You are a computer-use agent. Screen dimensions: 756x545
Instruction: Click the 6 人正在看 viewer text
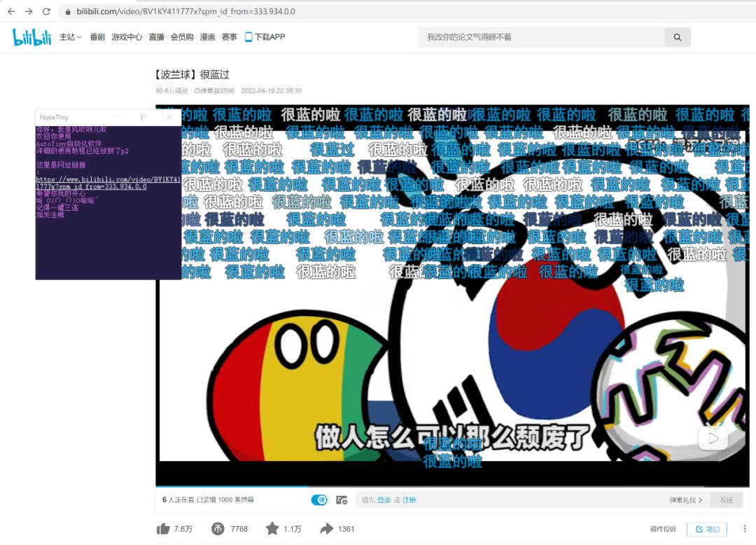coord(178,499)
